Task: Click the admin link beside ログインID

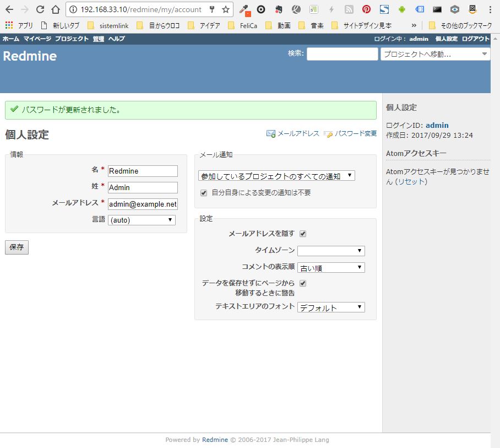Action: tap(437, 126)
